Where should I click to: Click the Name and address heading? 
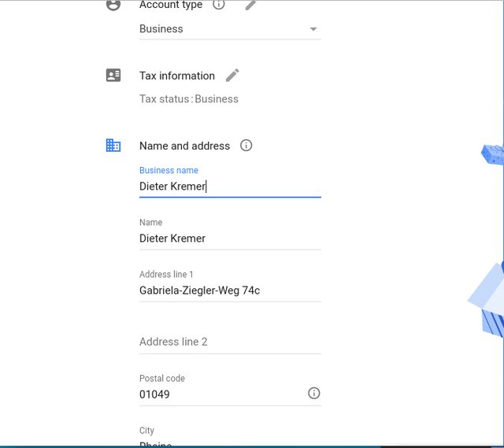184,146
